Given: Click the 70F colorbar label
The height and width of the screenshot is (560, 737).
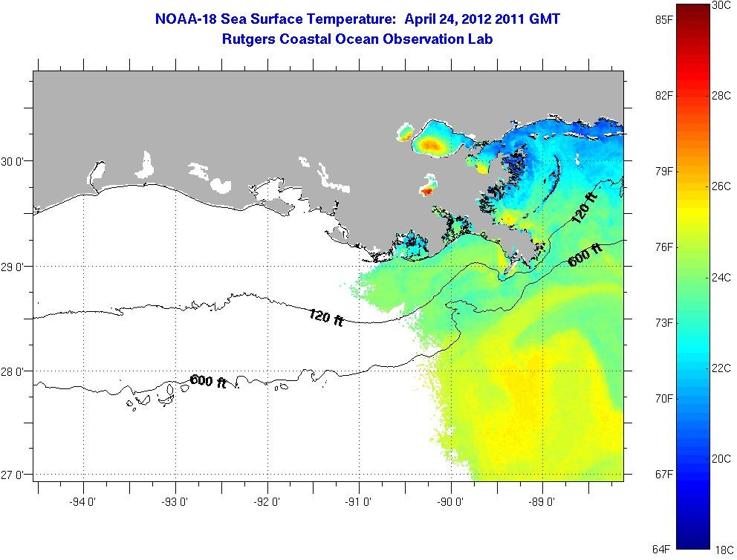Looking at the screenshot, I should point(663,398).
